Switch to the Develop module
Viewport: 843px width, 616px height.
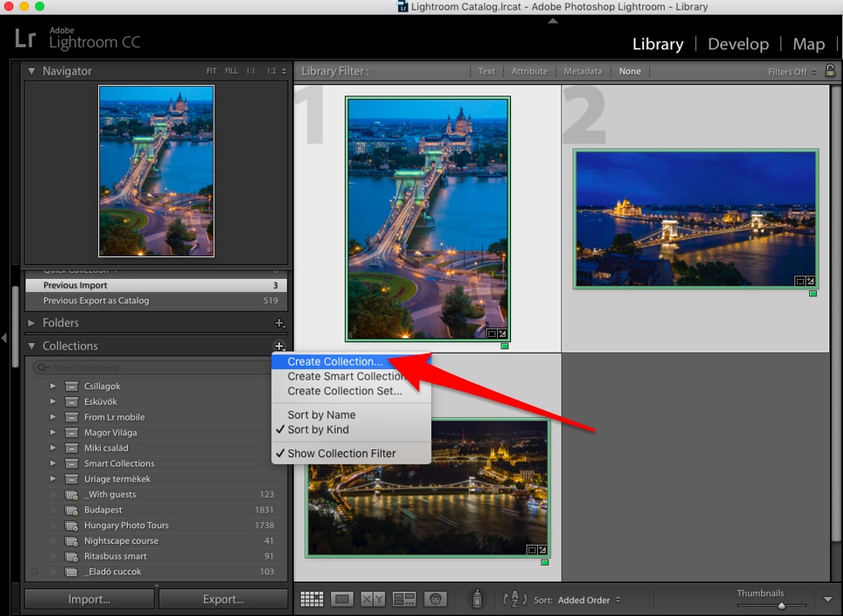(738, 44)
